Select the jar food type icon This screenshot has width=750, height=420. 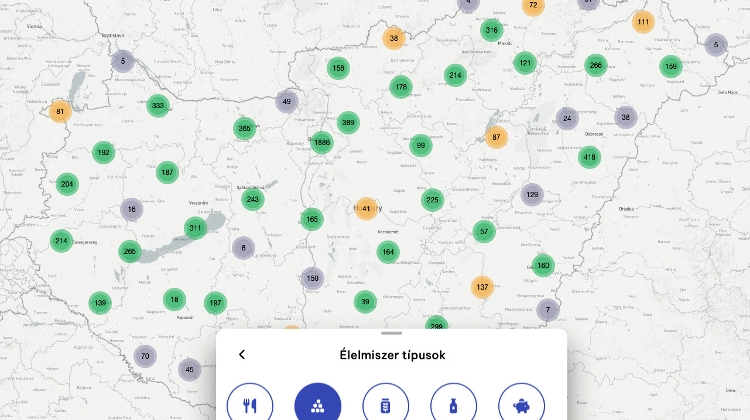[x=386, y=405]
